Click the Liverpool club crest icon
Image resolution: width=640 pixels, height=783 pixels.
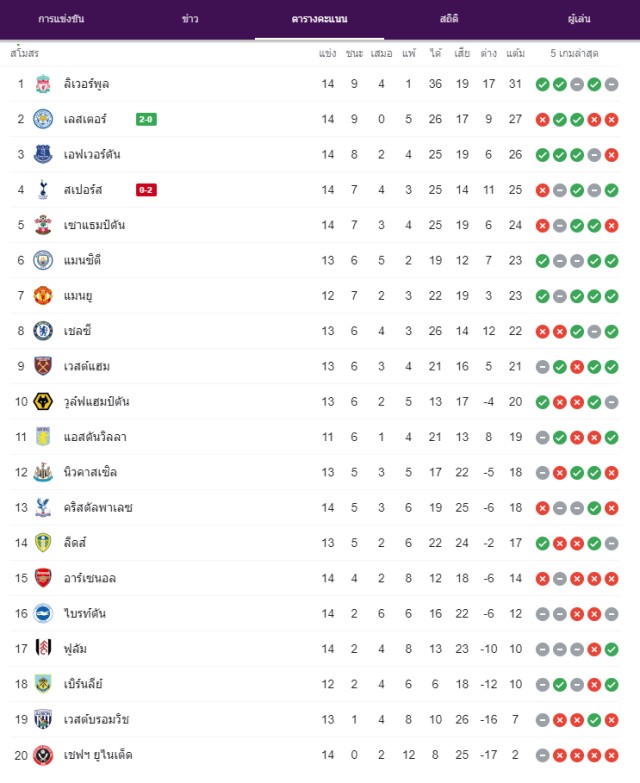43,84
